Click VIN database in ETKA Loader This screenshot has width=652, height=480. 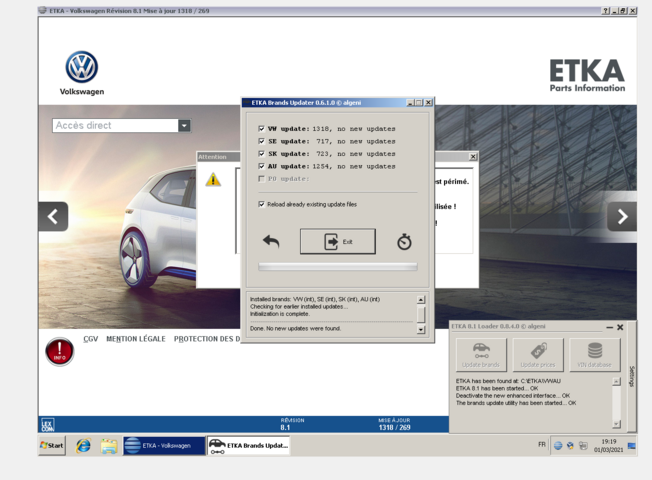tap(595, 355)
